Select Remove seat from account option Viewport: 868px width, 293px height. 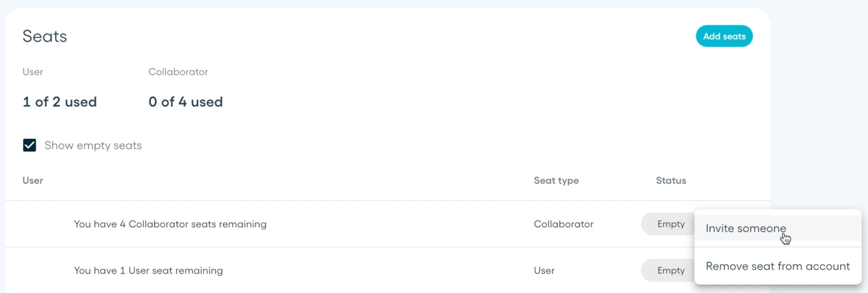(778, 266)
